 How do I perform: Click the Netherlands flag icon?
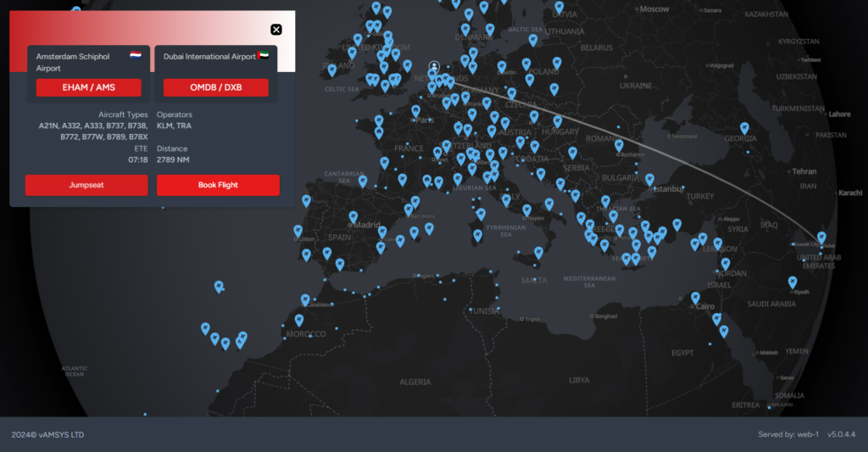(136, 54)
